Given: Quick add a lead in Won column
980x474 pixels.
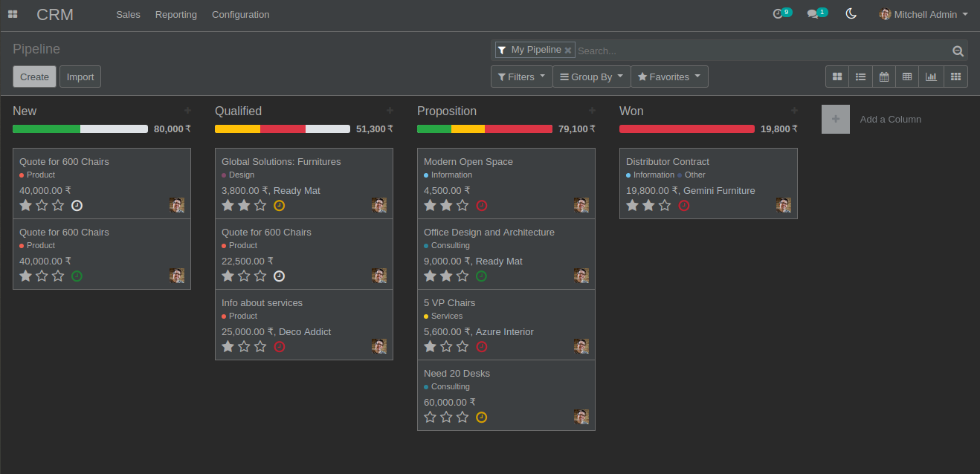Looking at the screenshot, I should pyautogui.click(x=794, y=111).
